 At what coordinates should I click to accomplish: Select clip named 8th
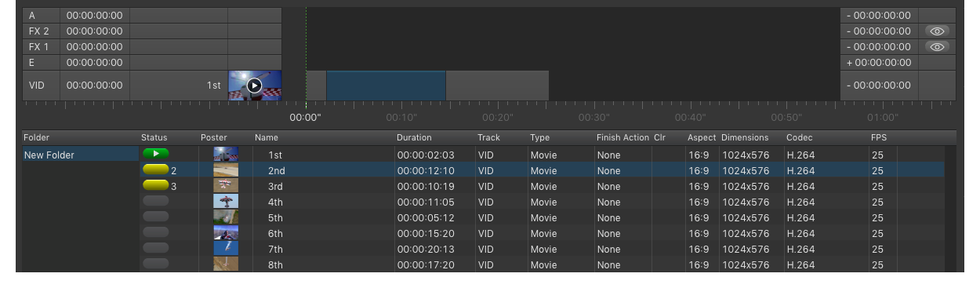tap(275, 265)
